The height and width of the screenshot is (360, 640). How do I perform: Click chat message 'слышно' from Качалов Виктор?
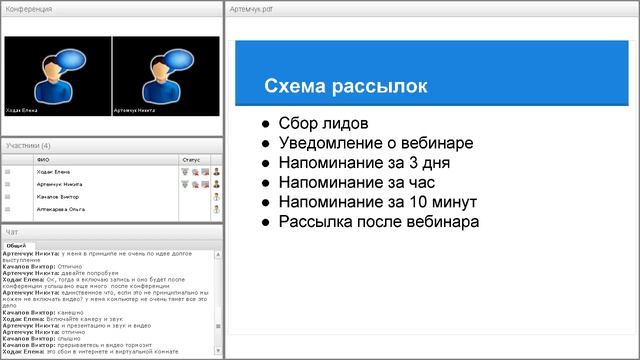pos(69,338)
